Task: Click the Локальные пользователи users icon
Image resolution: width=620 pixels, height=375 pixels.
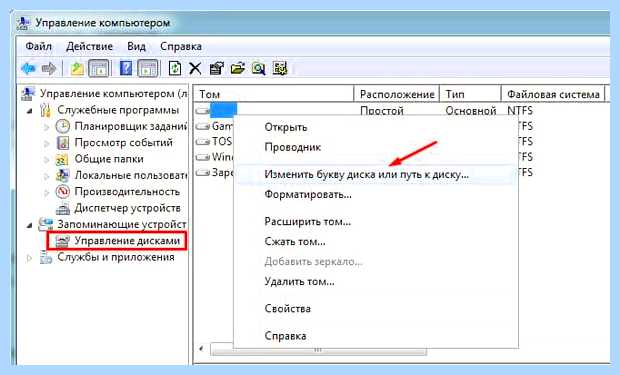Action: [x=62, y=175]
